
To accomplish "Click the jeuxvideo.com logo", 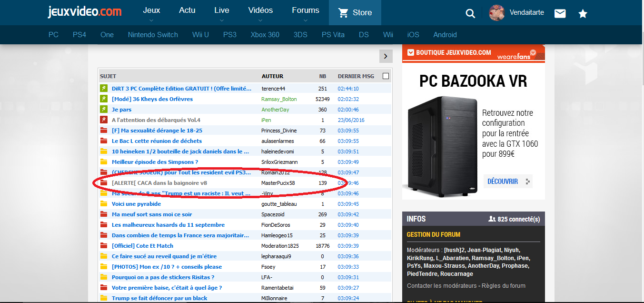I will click(85, 12).
